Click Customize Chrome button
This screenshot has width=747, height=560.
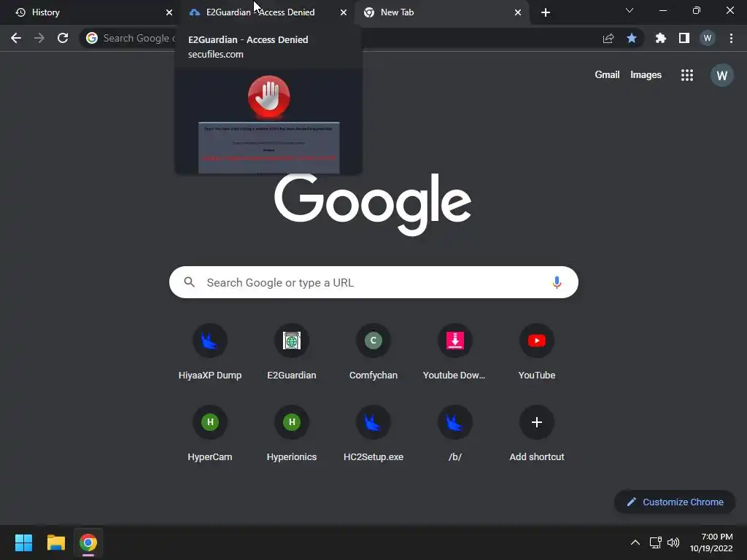point(675,502)
